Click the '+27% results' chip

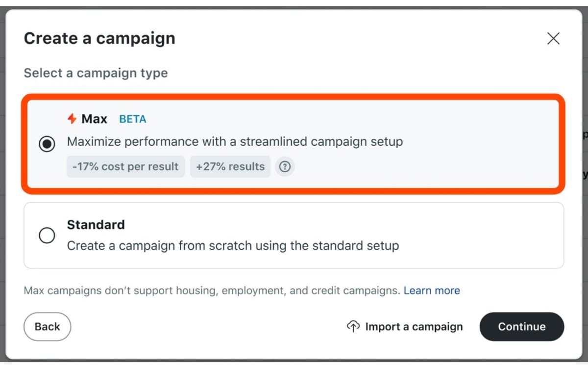[230, 167]
